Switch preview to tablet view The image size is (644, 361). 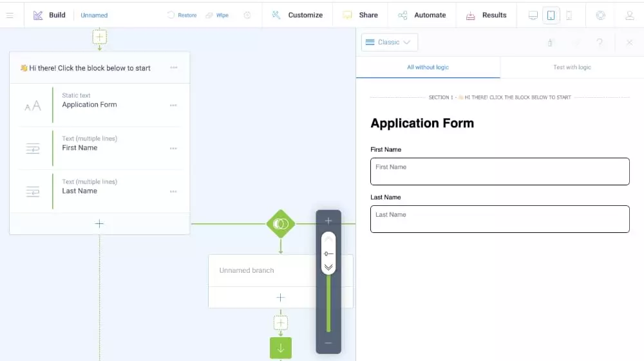coord(551,15)
